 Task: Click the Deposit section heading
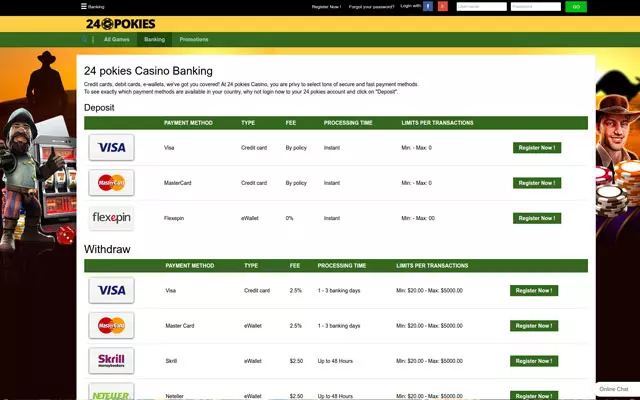pos(99,108)
